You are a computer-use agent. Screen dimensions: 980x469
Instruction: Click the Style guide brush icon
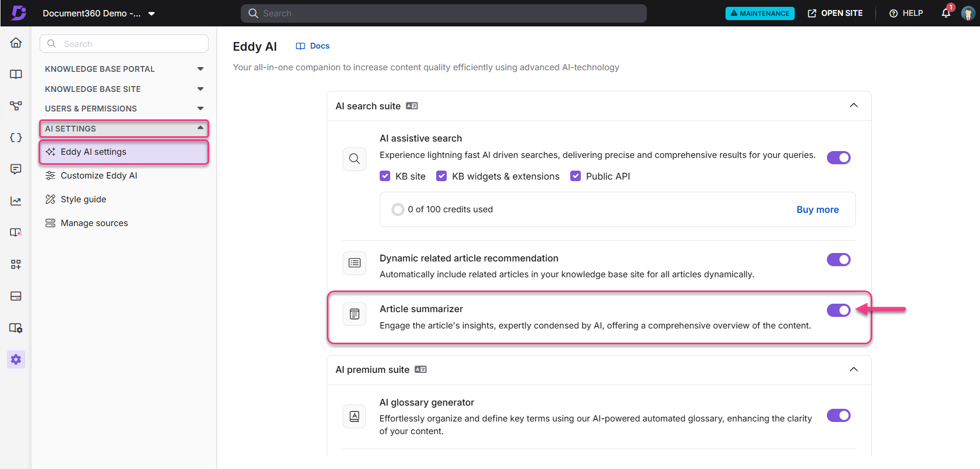pos(50,199)
